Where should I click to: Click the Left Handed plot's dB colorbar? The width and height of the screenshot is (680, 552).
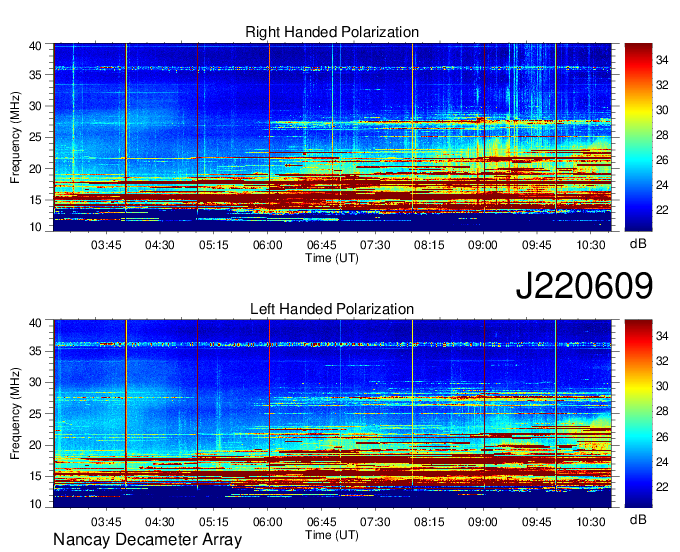click(x=638, y=414)
